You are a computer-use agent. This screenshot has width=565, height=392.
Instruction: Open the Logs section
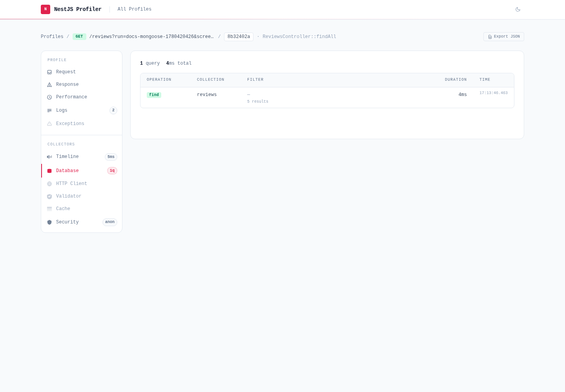[82, 111]
